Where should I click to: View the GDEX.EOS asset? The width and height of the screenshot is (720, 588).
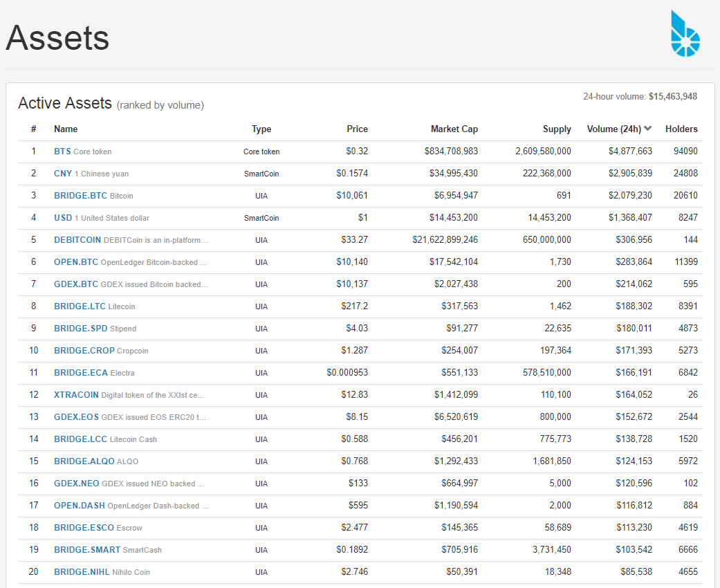(76, 416)
